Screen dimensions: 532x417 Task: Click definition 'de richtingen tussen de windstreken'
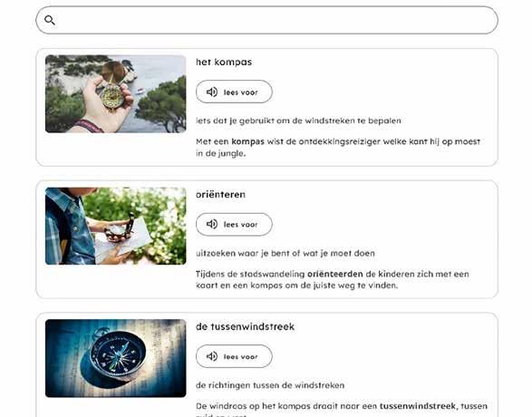(x=270, y=385)
